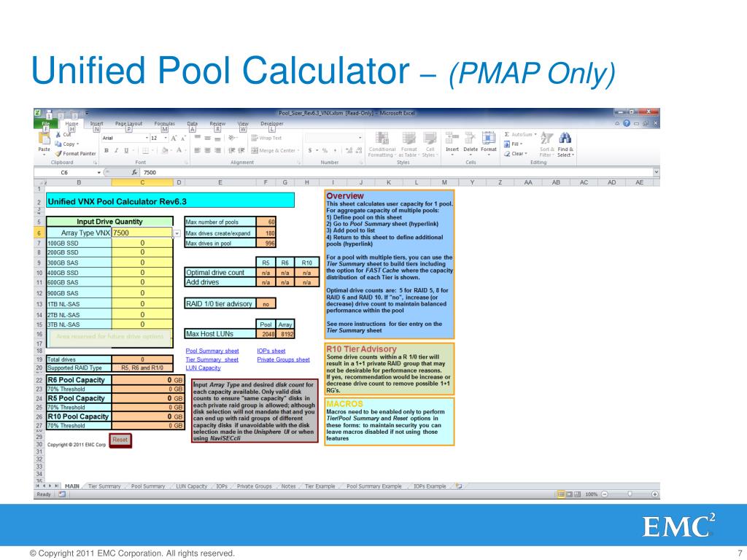This screenshot has width=747, height=560.
Task: Click the AutoSum sigma button
Action: pos(519,135)
